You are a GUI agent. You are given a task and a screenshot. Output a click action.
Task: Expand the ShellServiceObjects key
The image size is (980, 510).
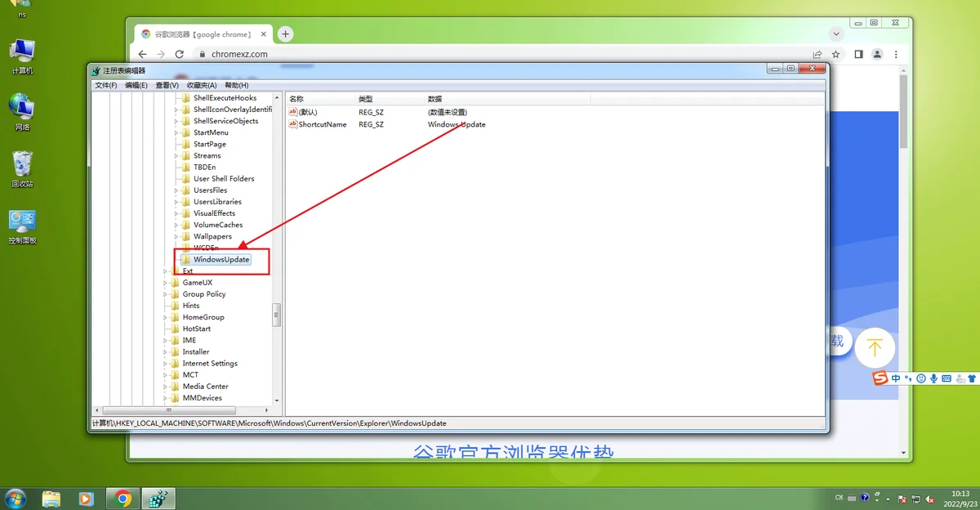tap(176, 121)
